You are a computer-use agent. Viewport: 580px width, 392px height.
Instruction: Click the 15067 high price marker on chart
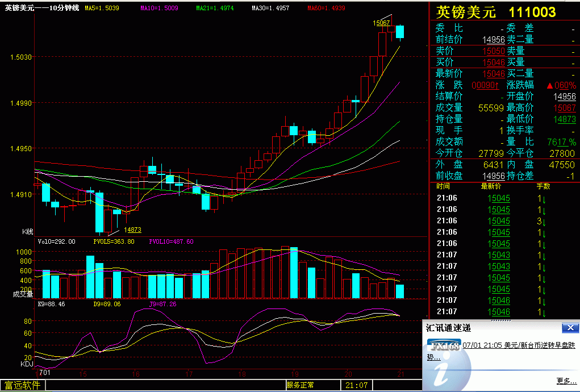point(381,23)
